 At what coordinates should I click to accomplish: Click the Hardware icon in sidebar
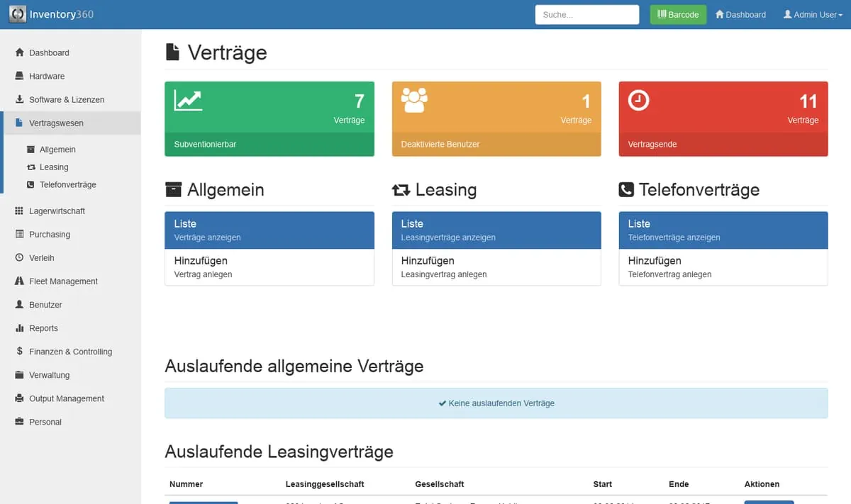coord(20,76)
